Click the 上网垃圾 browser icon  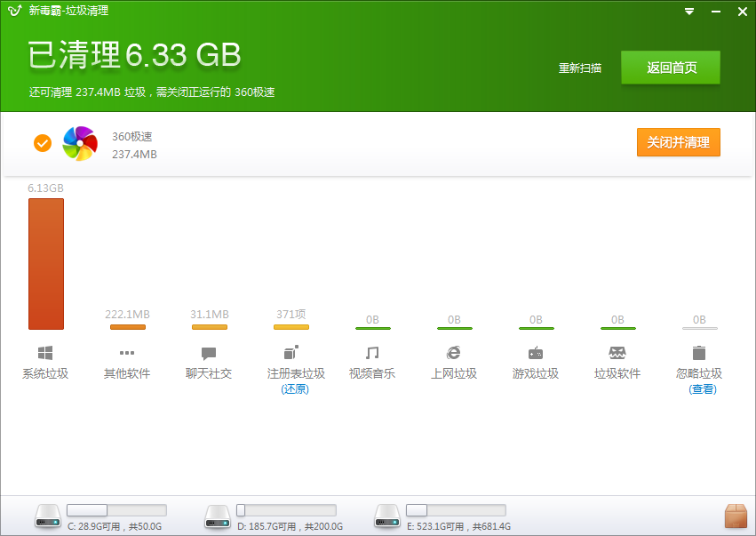click(x=454, y=353)
